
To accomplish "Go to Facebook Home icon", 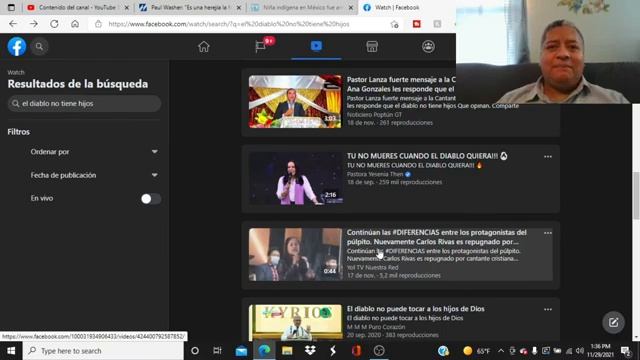I will [x=204, y=47].
